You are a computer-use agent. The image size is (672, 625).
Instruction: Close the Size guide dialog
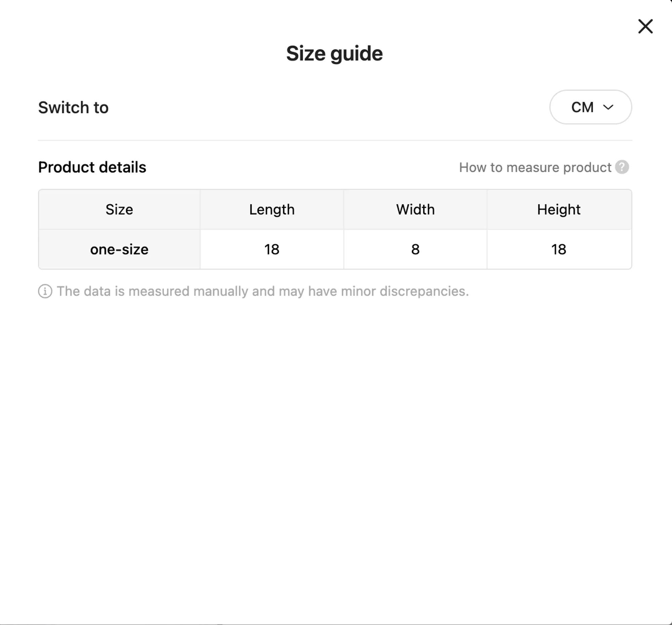coord(645,26)
